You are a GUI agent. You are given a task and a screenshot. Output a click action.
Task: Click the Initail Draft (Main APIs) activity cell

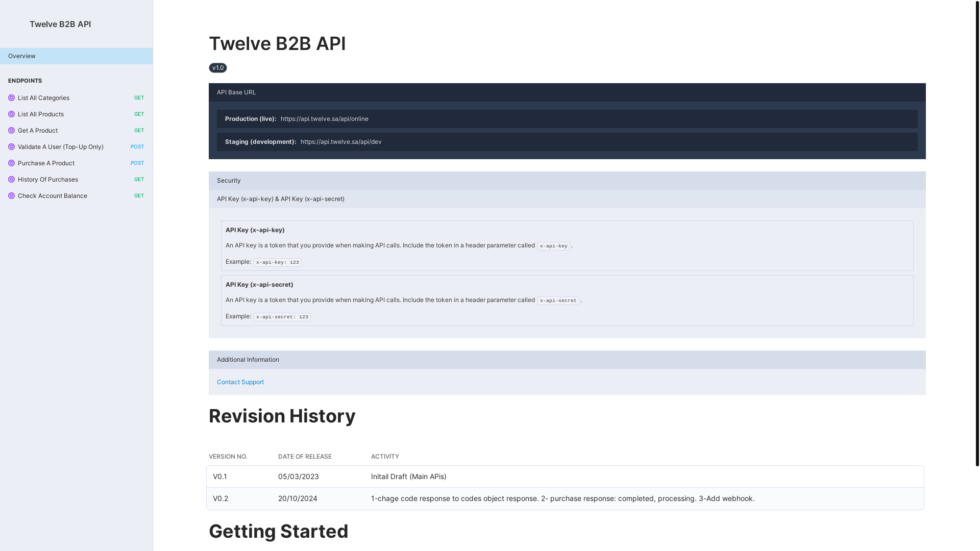point(409,477)
